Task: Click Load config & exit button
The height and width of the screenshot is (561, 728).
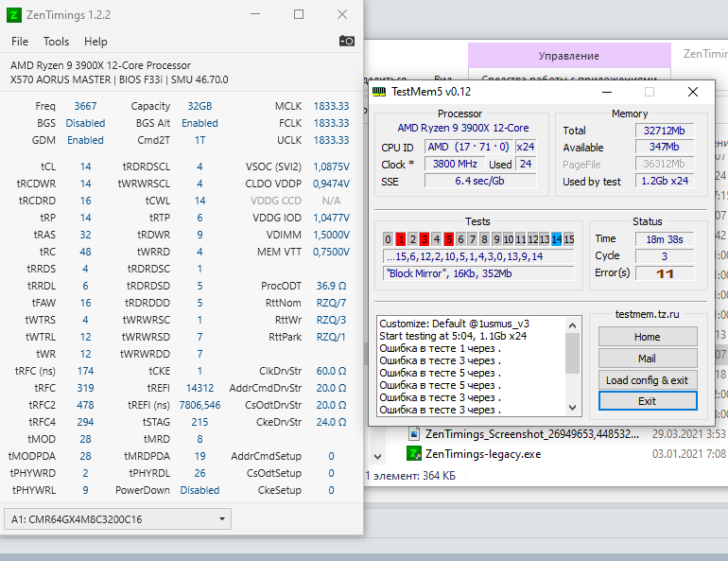Action: pos(648,380)
